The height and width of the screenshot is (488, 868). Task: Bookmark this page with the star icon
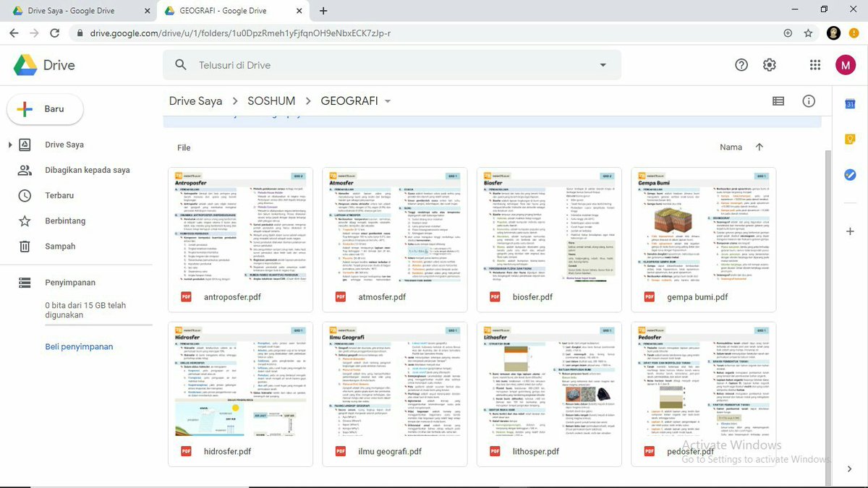click(808, 33)
